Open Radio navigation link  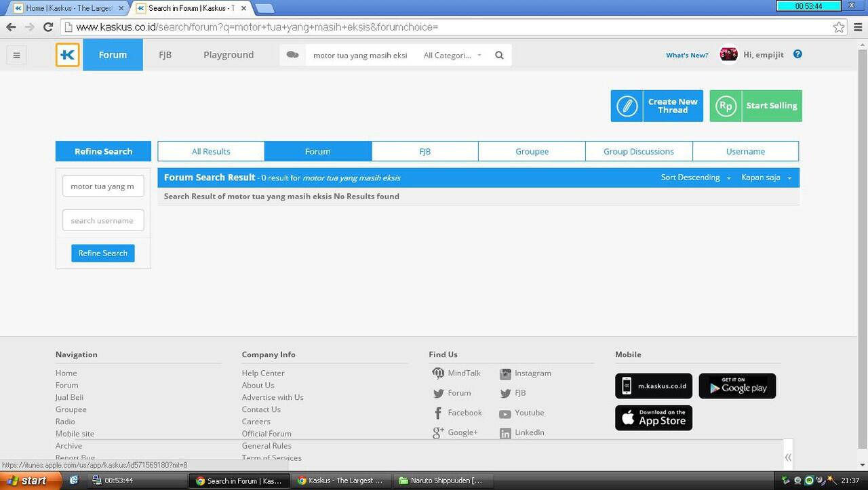(65, 422)
